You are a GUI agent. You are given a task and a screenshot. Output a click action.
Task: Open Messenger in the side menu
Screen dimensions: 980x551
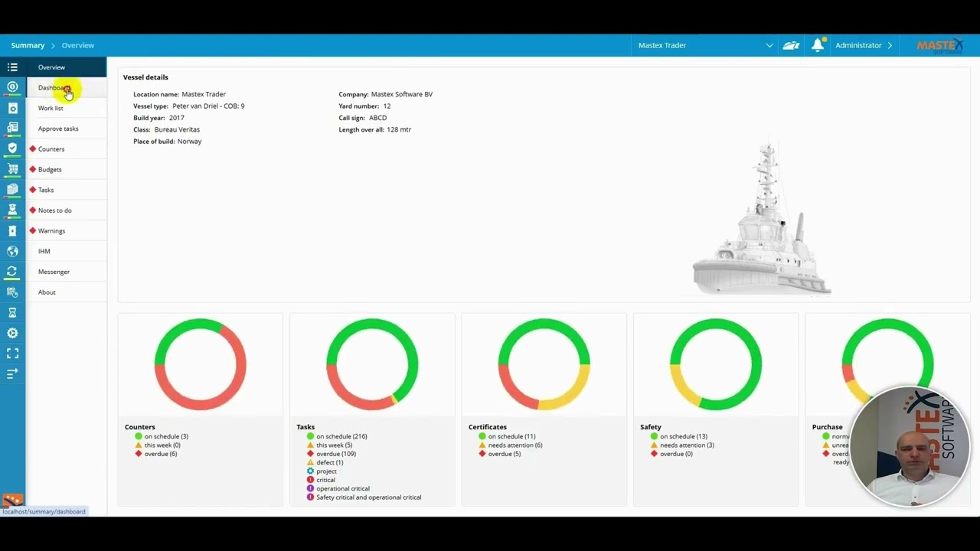point(67,272)
